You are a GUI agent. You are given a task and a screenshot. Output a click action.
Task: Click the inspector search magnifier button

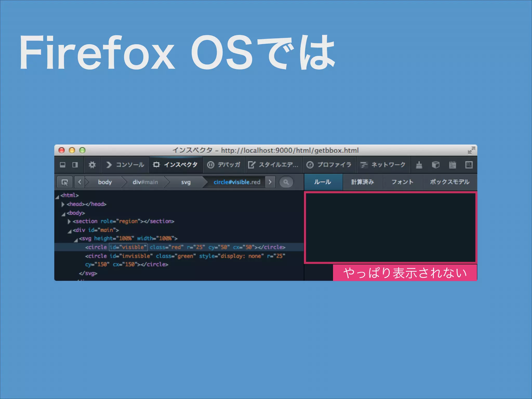pos(286,182)
